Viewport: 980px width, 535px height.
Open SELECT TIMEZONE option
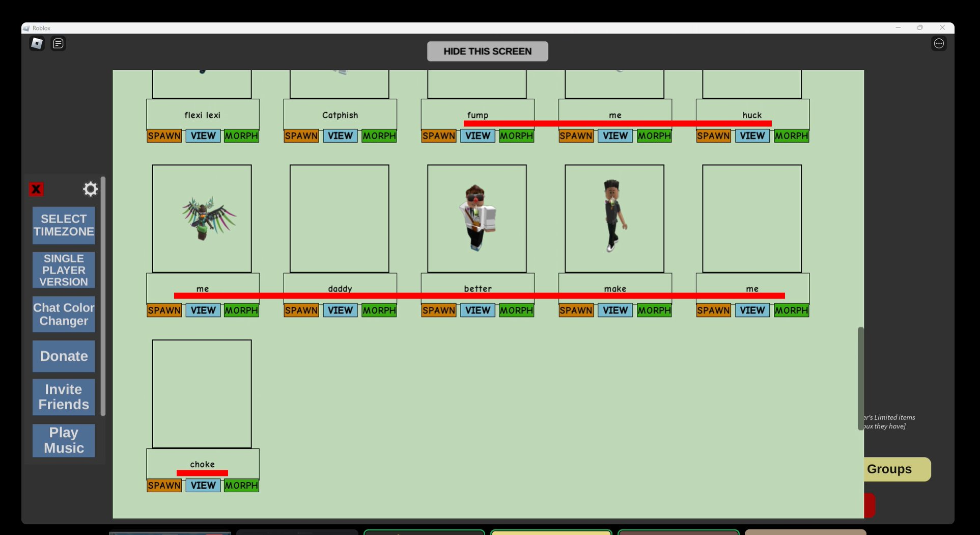point(64,225)
